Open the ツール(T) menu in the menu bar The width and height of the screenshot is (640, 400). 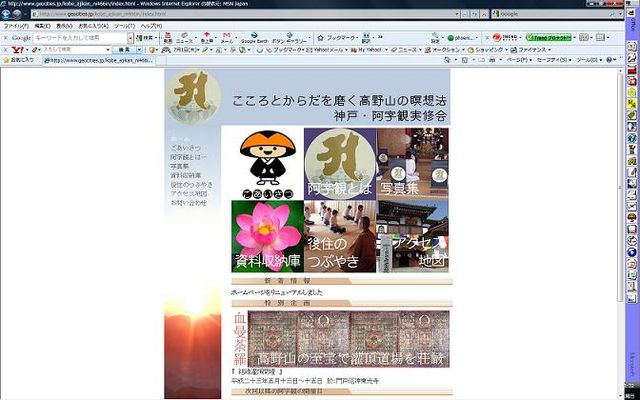pos(124,25)
